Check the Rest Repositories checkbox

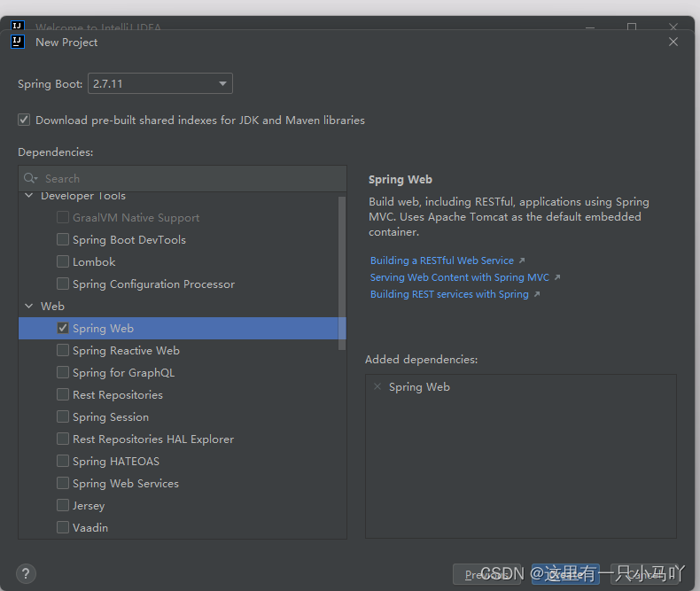63,394
